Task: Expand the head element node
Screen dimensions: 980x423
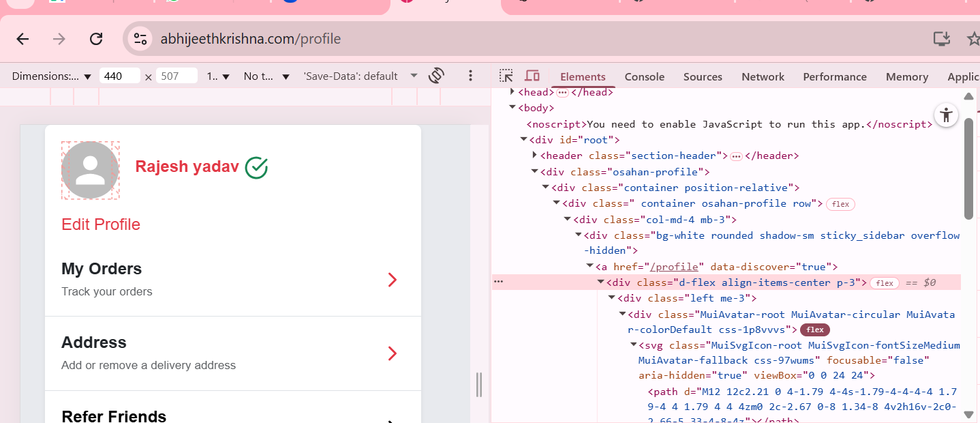Action: point(512,91)
